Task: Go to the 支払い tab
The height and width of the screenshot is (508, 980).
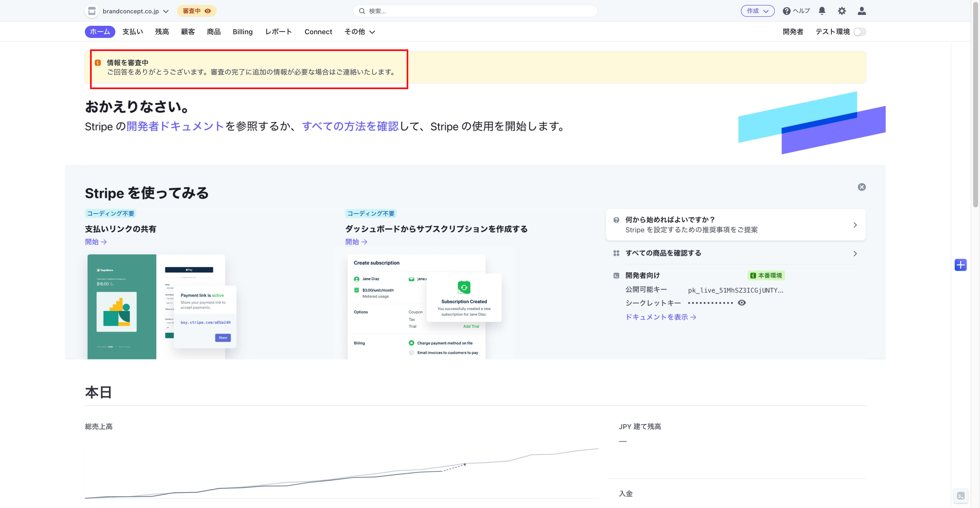Action: point(132,32)
